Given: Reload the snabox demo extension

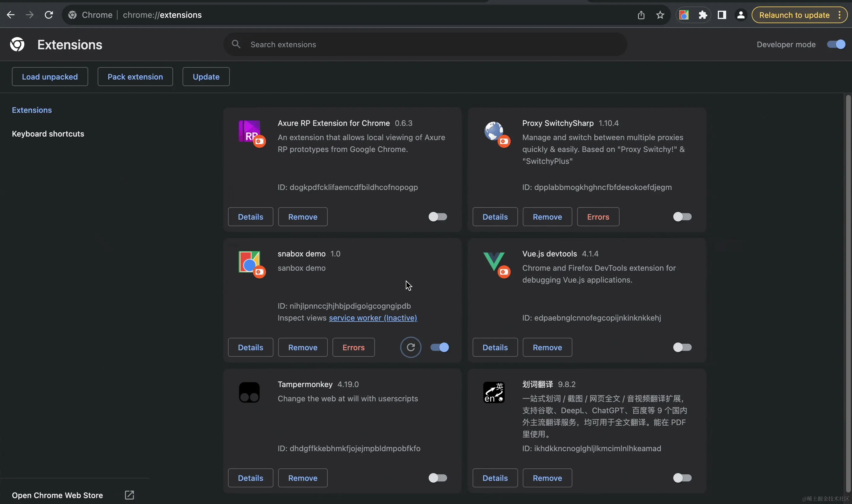Looking at the screenshot, I should (411, 347).
